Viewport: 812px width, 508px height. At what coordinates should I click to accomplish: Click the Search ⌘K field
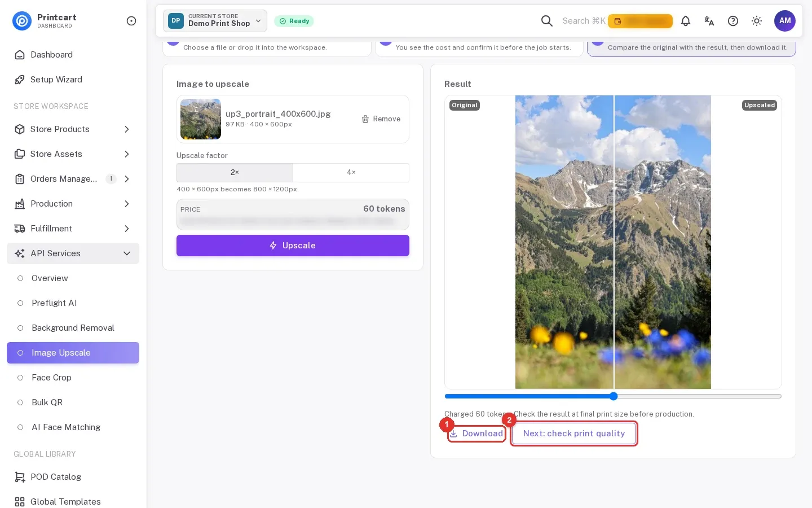pos(584,21)
